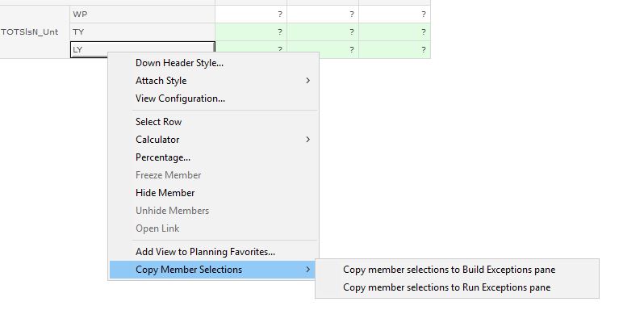Expand Attach Style submenu arrow
The image size is (644, 331).
(x=307, y=81)
